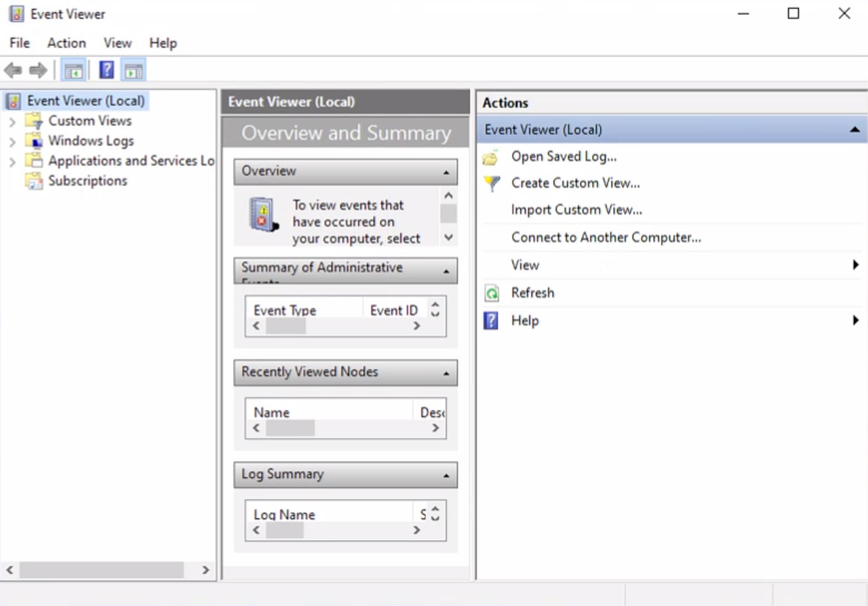The height and width of the screenshot is (606, 868).
Task: Select Subscriptions in the console tree
Action: tap(87, 181)
